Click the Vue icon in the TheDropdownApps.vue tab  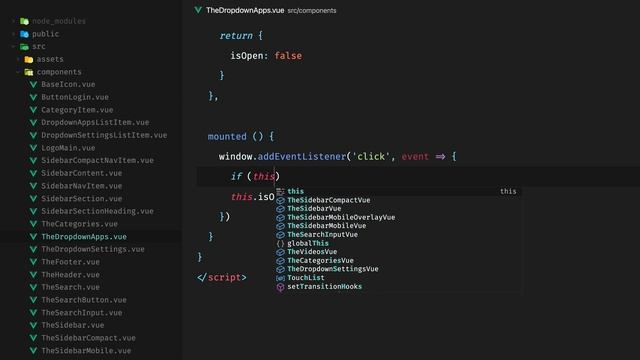tap(198, 10)
